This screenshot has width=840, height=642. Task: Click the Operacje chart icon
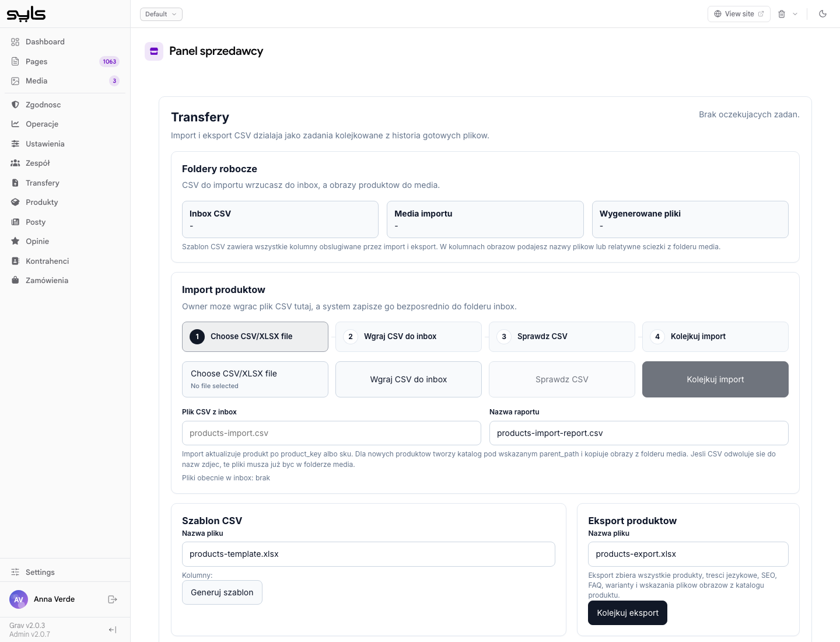click(15, 124)
